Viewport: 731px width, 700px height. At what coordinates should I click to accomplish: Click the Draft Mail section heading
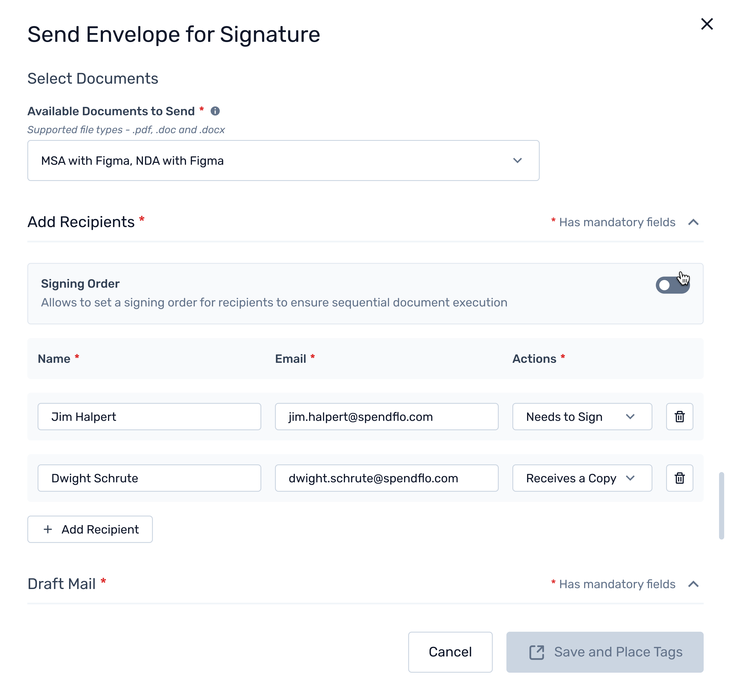tap(62, 584)
